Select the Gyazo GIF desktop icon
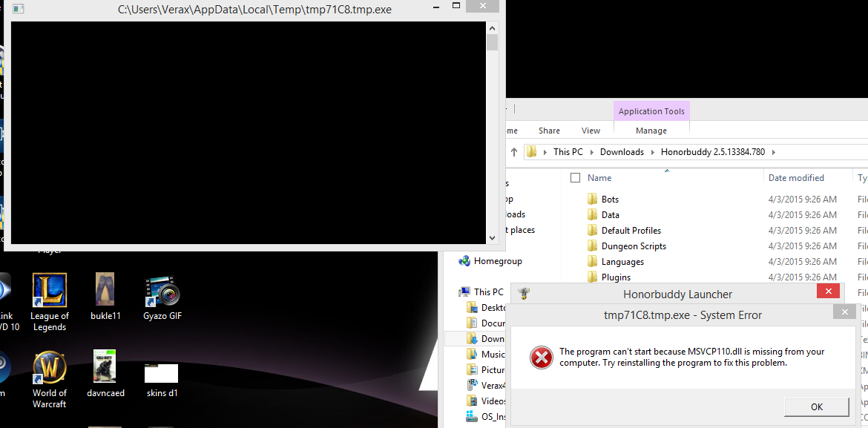The width and height of the screenshot is (868, 428). click(x=162, y=297)
